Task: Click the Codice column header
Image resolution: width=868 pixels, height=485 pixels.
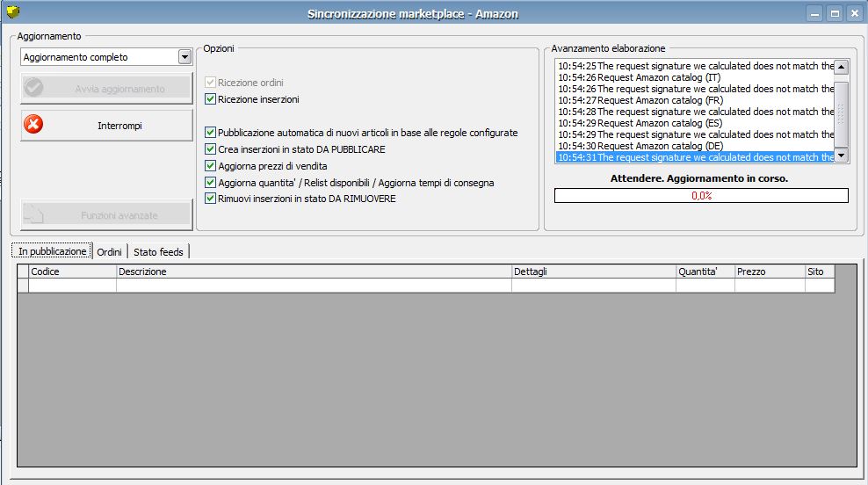Action: (72, 271)
